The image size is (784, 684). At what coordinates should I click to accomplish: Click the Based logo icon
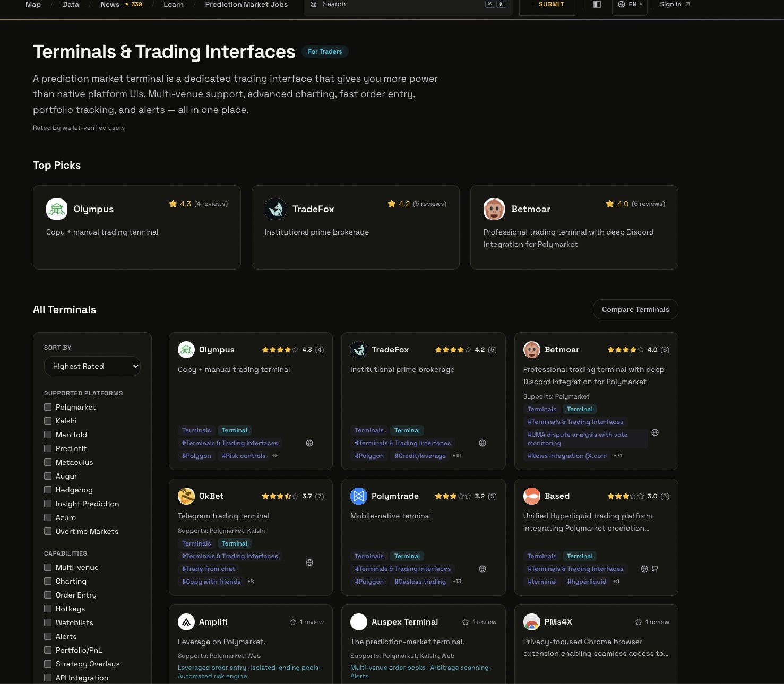click(x=532, y=496)
